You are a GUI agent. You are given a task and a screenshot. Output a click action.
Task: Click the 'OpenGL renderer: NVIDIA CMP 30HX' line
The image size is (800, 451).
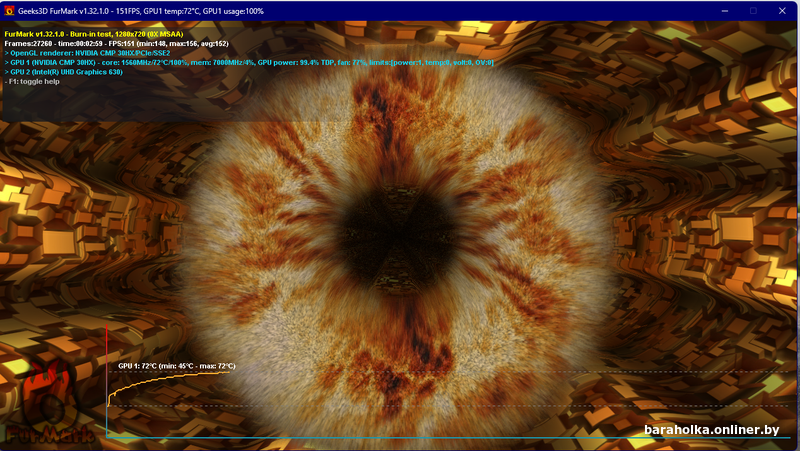click(87, 53)
